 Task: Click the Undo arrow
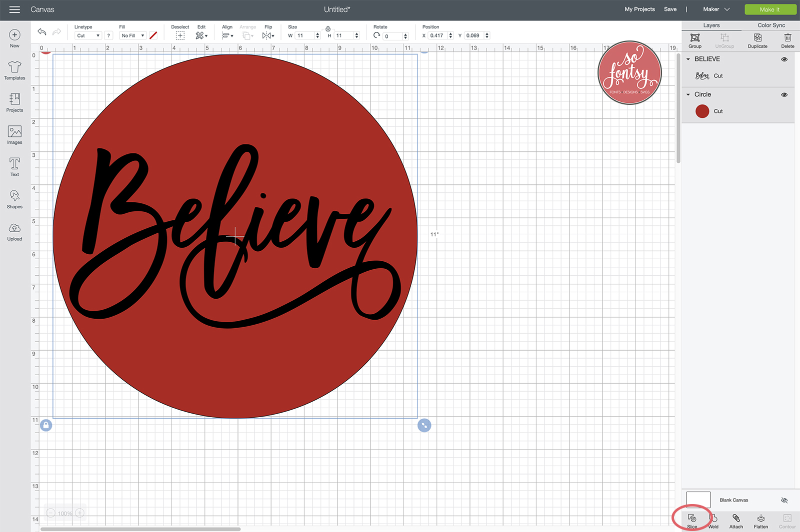(x=42, y=32)
